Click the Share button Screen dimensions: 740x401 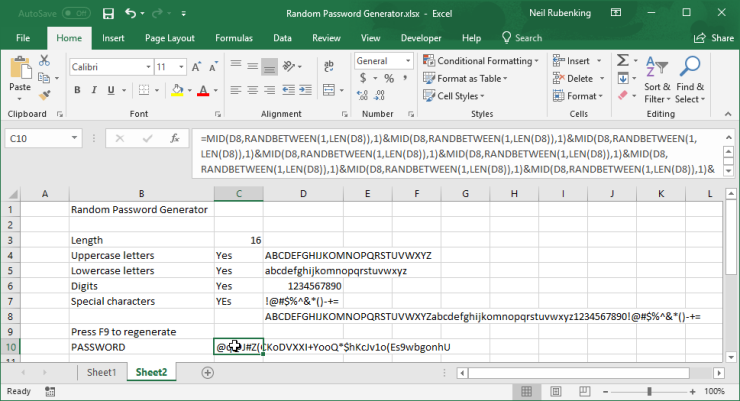coord(714,38)
